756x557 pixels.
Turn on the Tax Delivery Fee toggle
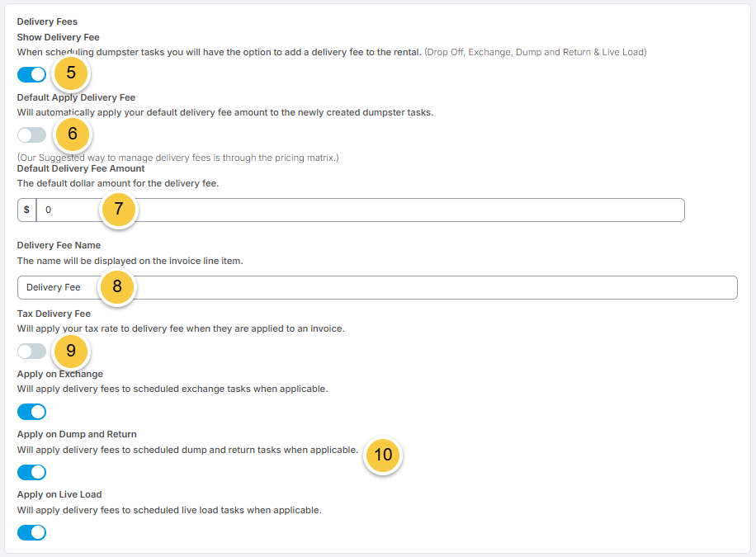coord(32,351)
